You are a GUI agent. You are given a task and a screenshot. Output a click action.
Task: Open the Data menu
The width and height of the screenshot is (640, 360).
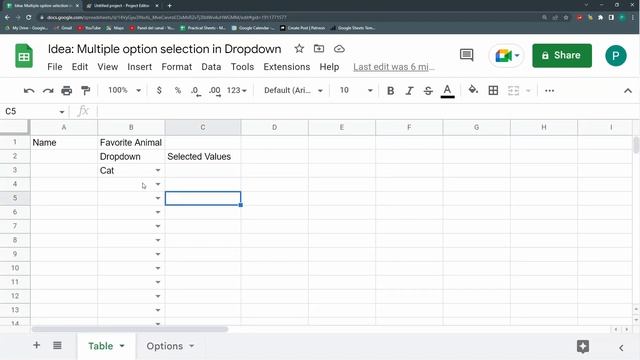click(211, 67)
